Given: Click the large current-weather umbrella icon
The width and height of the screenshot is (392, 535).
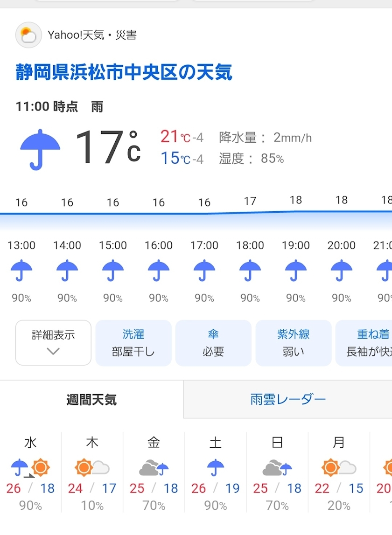Looking at the screenshot, I should pyautogui.click(x=40, y=149).
